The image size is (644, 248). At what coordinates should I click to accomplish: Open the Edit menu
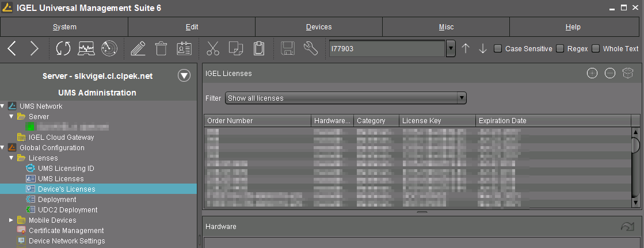192,27
